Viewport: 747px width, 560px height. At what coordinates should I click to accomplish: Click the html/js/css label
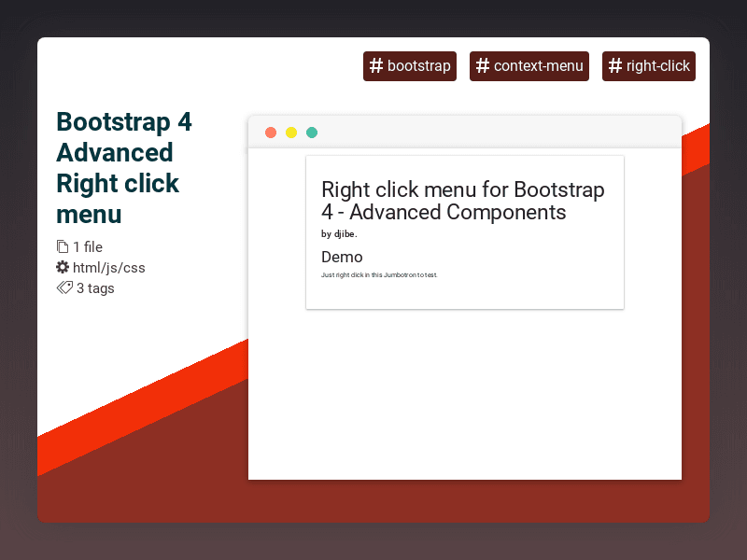click(x=108, y=267)
